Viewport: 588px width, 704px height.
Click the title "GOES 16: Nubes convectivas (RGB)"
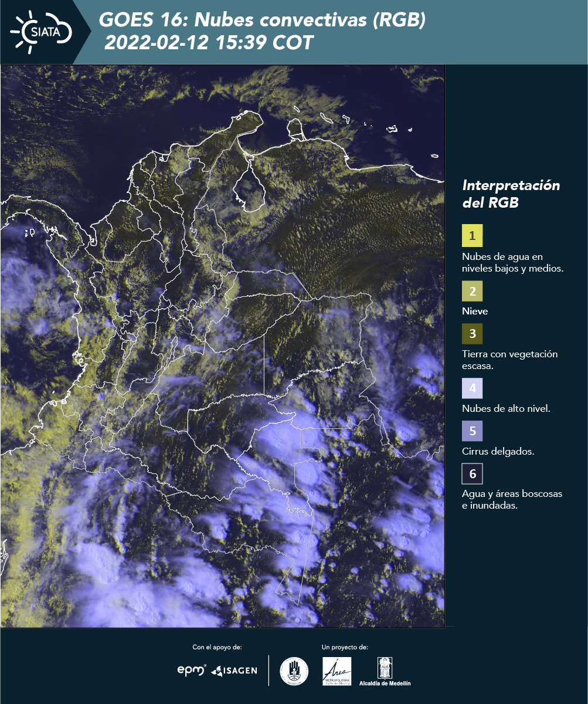click(262, 20)
